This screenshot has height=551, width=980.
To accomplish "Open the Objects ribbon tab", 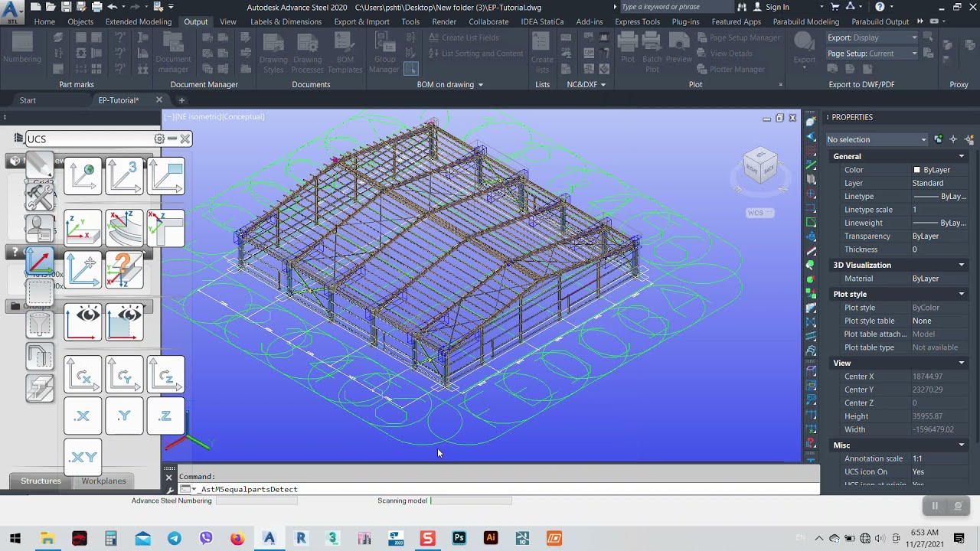I will 80,21.
